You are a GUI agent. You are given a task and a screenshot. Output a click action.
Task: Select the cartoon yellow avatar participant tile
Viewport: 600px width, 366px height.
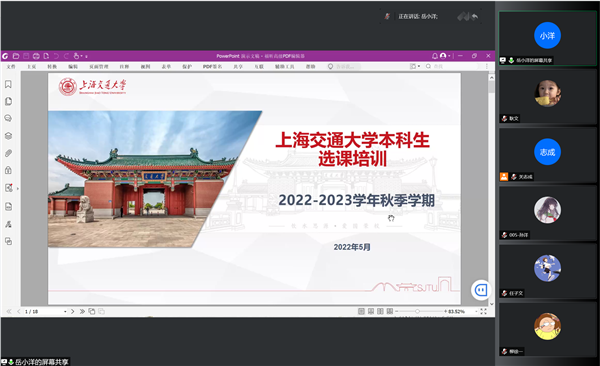(x=547, y=329)
